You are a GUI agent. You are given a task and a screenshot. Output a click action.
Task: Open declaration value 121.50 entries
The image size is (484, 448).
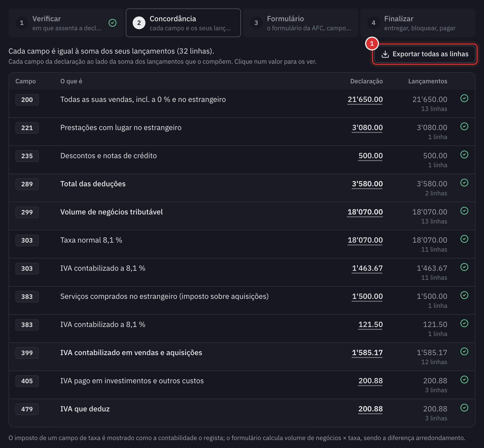pyautogui.click(x=370, y=325)
